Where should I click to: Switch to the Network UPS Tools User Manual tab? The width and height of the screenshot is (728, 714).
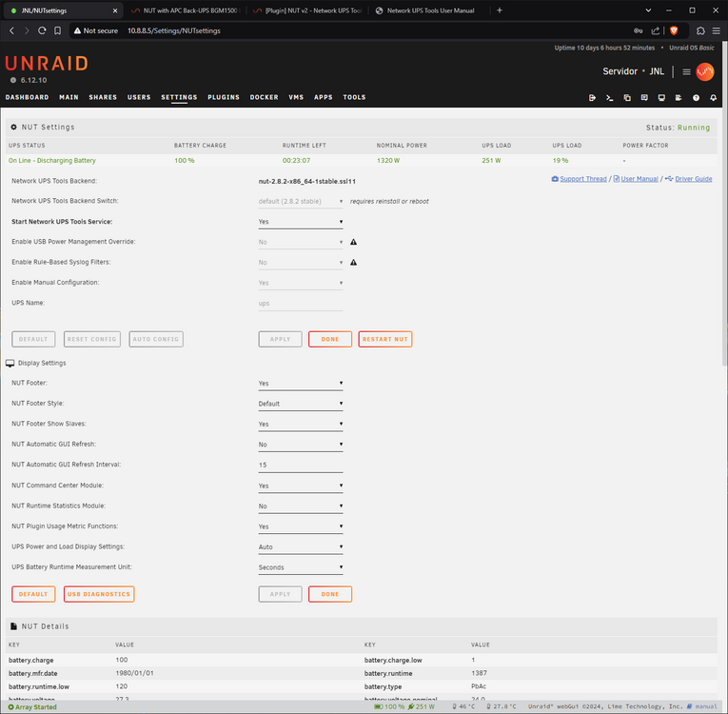tap(429, 10)
